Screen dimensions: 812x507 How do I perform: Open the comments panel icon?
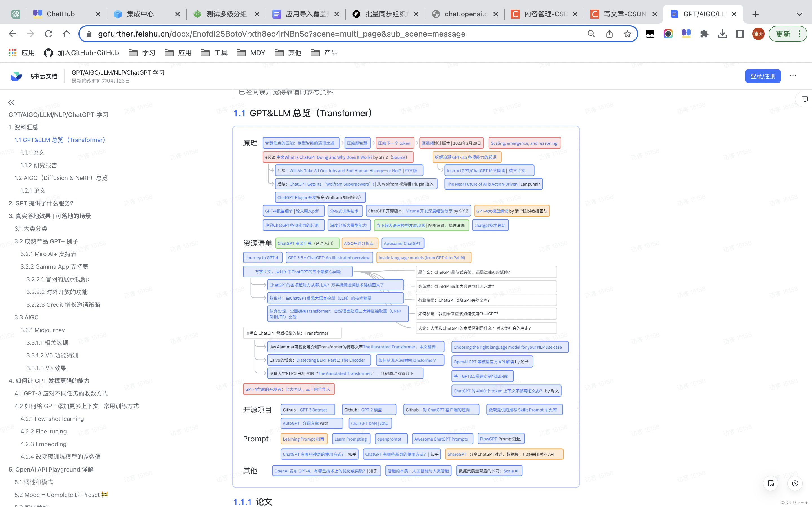click(804, 99)
